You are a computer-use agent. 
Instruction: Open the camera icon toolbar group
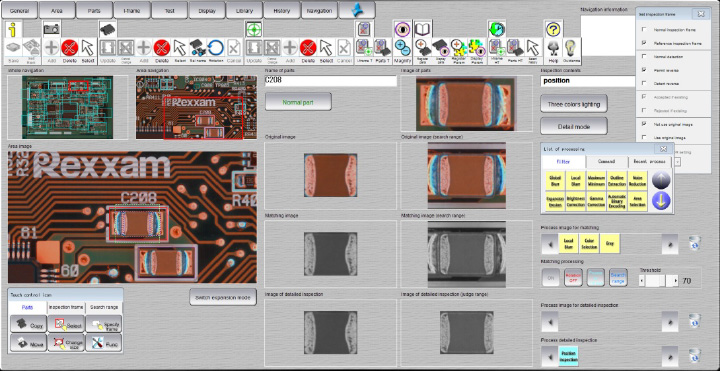click(51, 29)
